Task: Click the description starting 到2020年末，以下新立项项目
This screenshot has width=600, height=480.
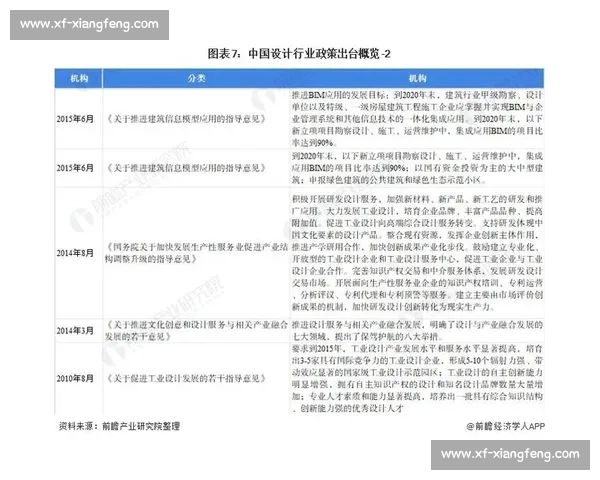Action: (417, 168)
